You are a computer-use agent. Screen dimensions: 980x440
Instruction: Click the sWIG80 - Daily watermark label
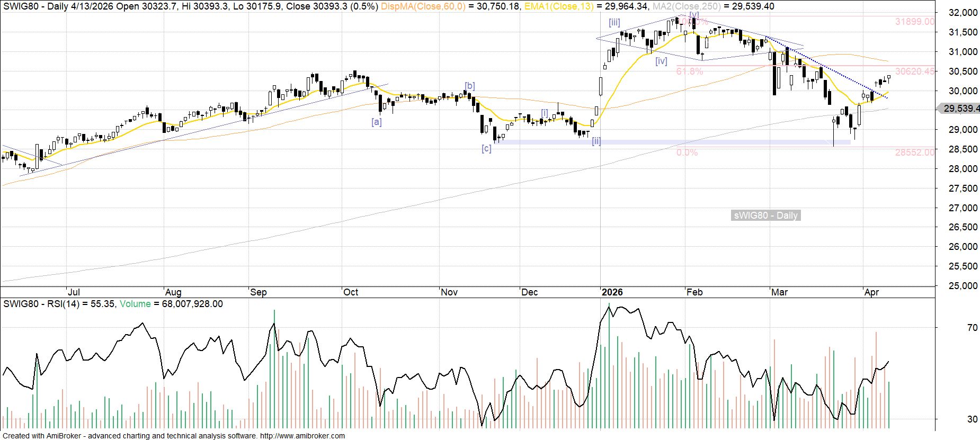click(765, 215)
